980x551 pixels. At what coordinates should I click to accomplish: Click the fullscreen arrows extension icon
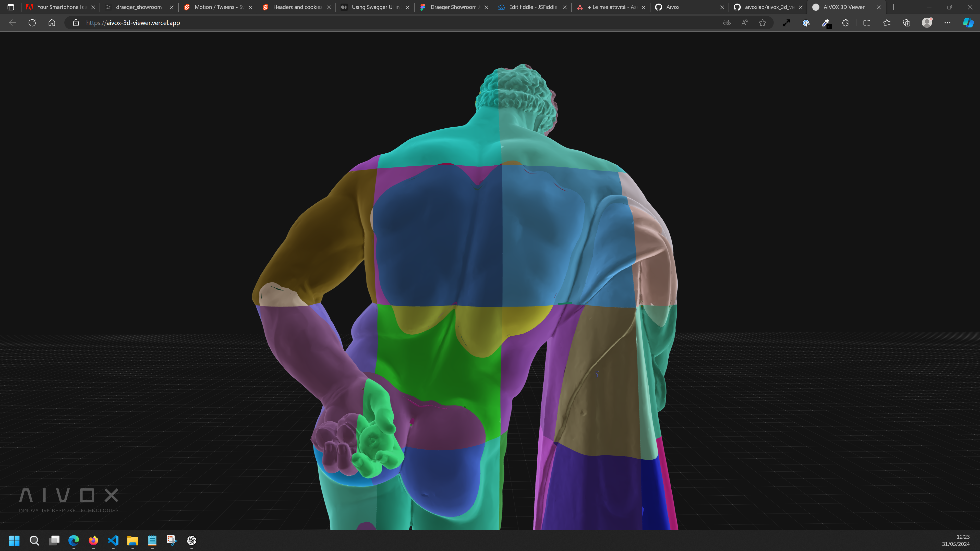pyautogui.click(x=786, y=23)
